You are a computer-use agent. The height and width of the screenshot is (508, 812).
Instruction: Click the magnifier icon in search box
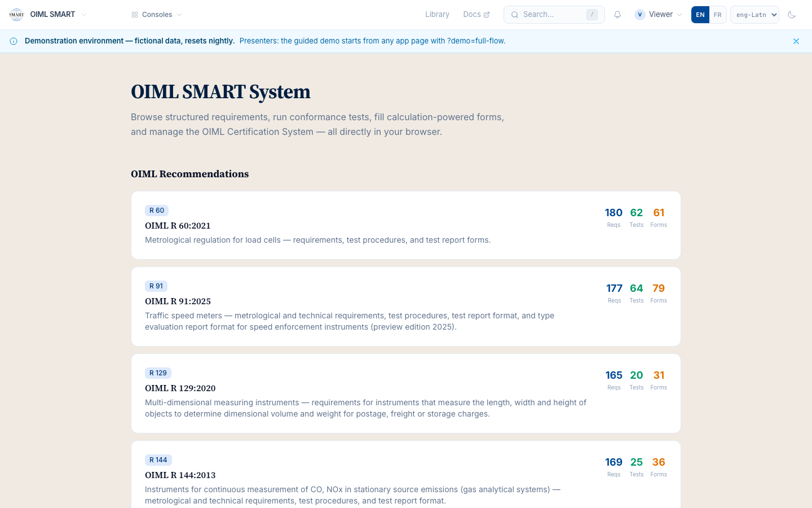(514, 15)
